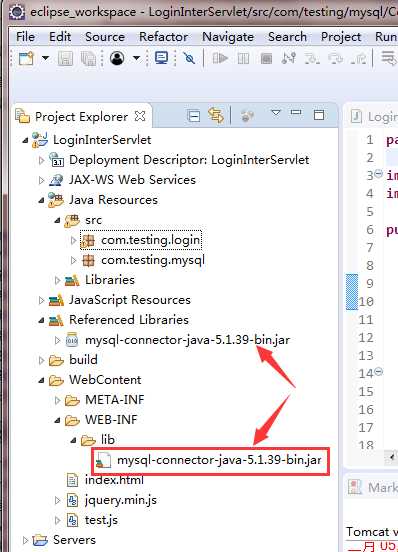
Task: Expand Deployment Descriptor: LoginInterServlet
Action: [41, 161]
